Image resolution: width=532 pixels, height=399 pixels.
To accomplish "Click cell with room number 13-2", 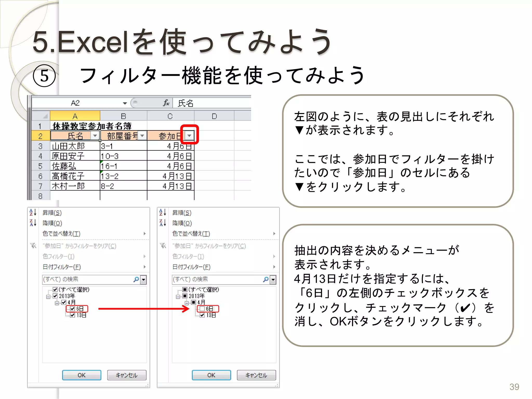I will coord(124,176).
